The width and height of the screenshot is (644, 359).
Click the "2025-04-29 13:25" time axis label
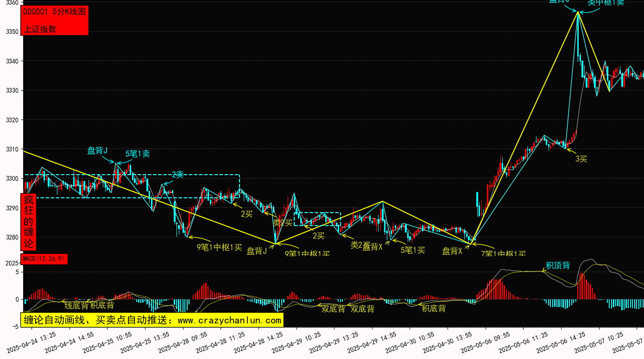(x=335, y=342)
